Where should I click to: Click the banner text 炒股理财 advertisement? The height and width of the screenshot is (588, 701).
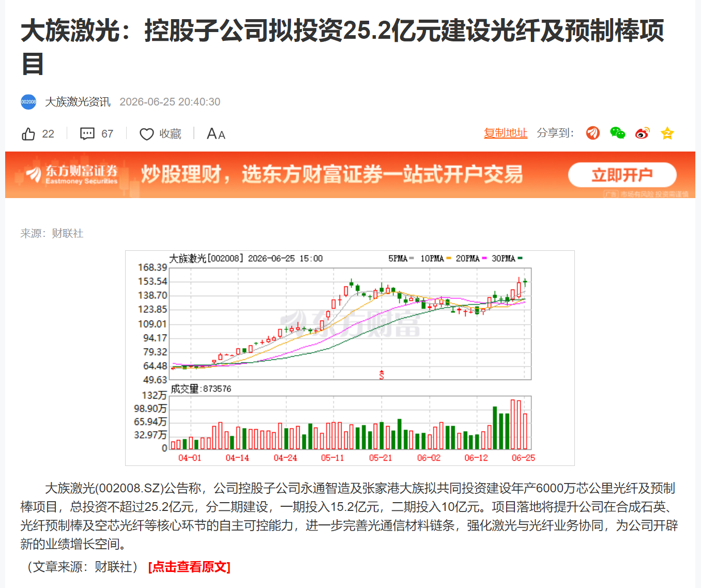coord(332,174)
